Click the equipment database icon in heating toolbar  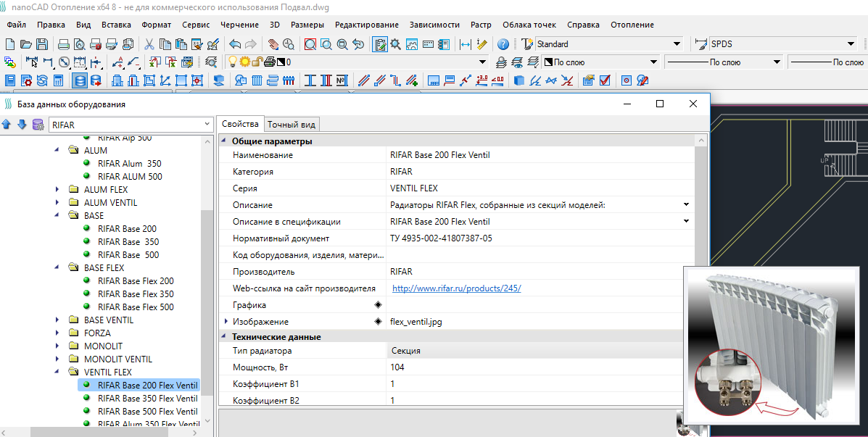pos(80,80)
